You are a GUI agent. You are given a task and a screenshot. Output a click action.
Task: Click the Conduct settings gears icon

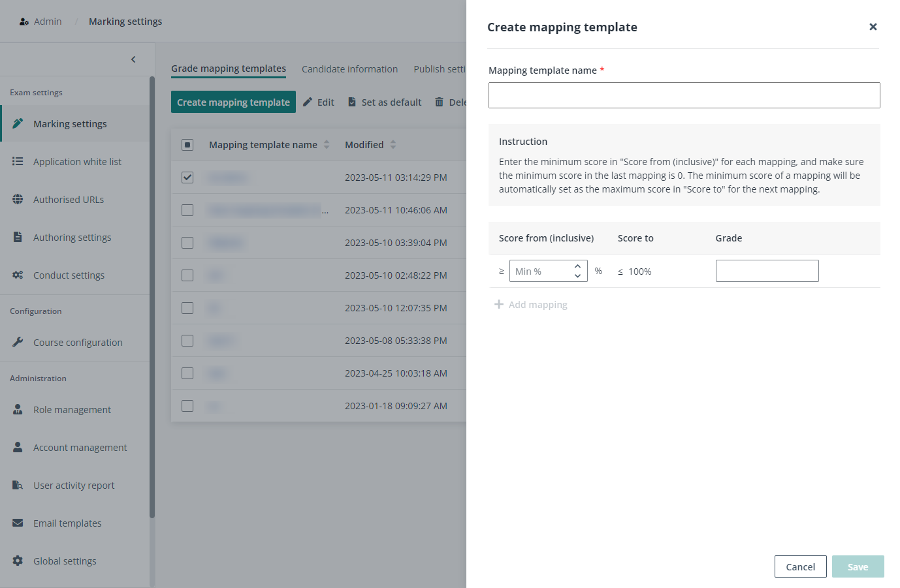tap(18, 275)
